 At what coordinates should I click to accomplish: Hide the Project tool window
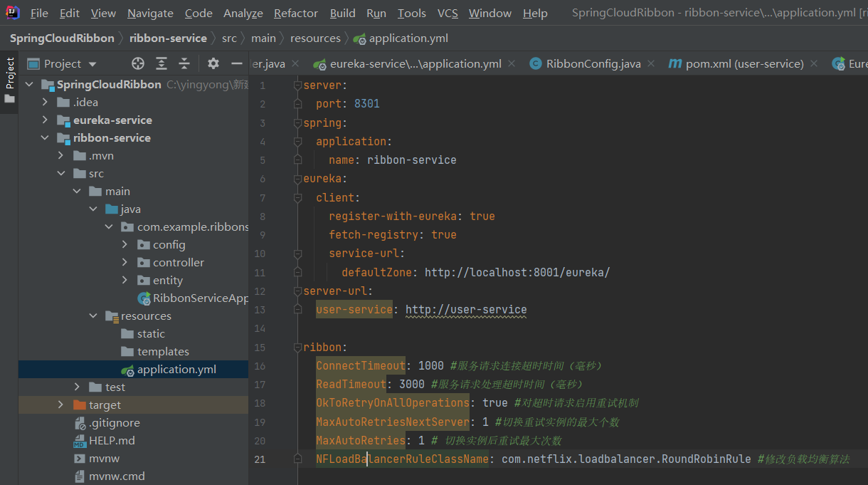[x=237, y=63]
